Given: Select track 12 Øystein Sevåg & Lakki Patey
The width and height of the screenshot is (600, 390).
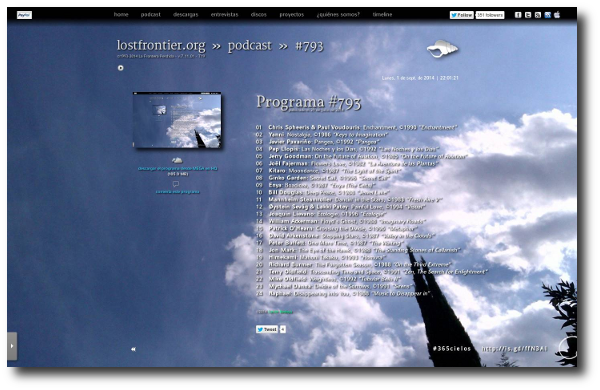Looking at the screenshot, I should 341,207.
